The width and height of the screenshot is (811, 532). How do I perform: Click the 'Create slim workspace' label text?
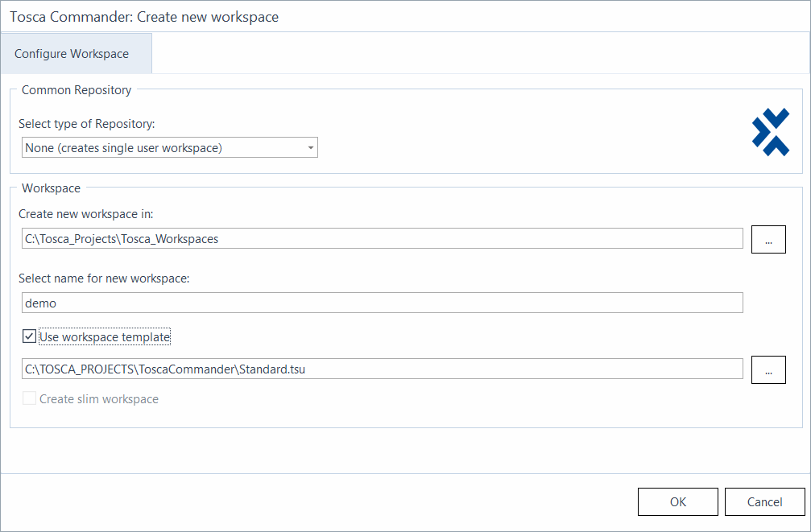coord(99,399)
